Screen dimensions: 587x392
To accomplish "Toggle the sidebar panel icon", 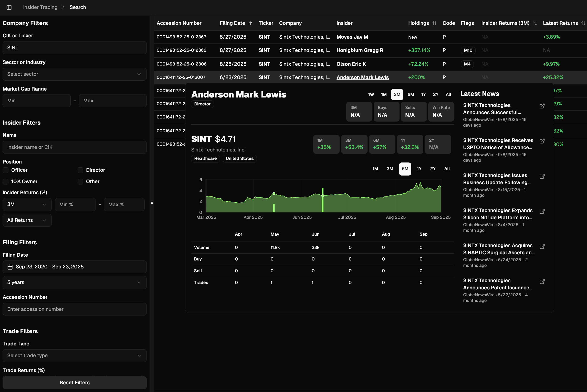I will (x=9, y=7).
